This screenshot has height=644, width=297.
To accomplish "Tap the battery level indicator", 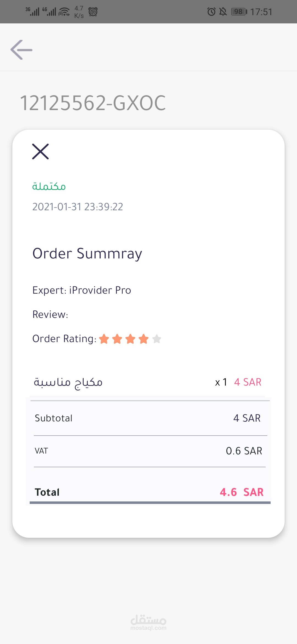I will point(239,12).
